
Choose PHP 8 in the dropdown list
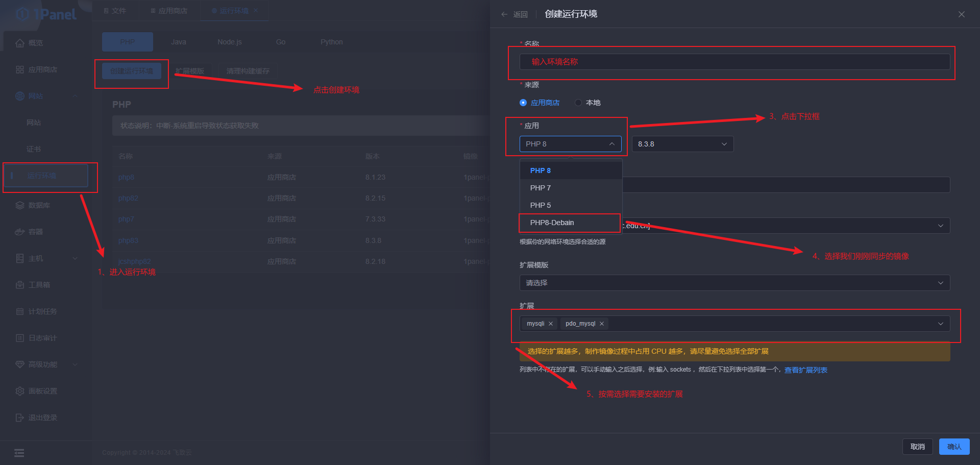[571, 170]
